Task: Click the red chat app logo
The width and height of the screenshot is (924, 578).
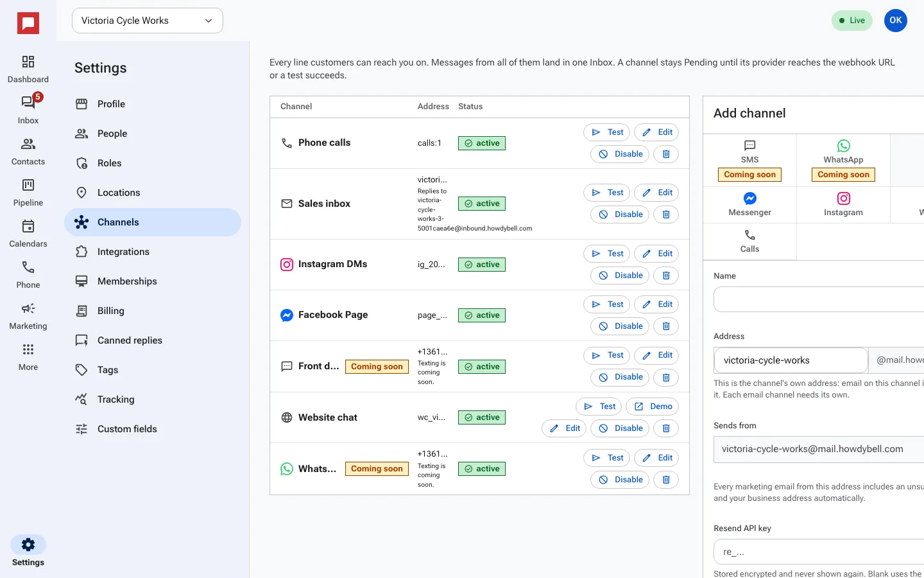Action: tap(28, 24)
